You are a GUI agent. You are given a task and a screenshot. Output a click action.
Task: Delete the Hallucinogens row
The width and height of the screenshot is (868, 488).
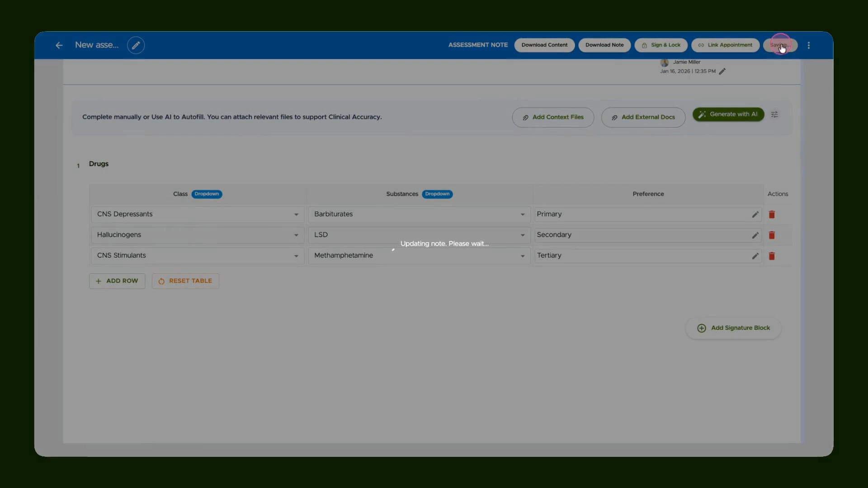[x=772, y=235]
